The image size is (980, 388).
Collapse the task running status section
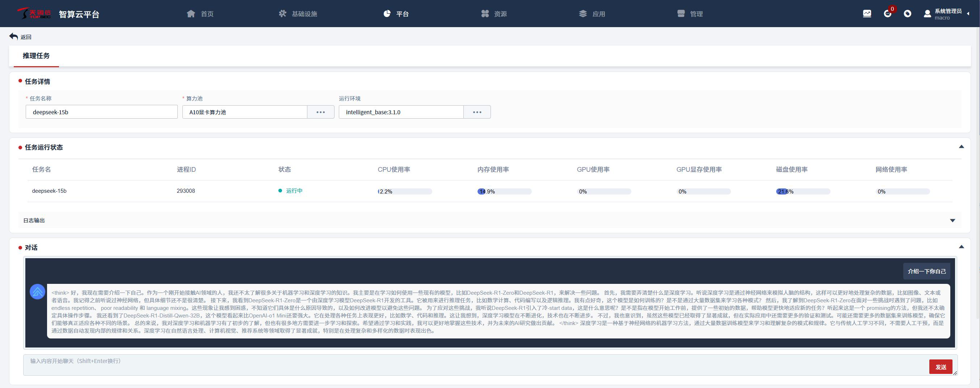tap(961, 147)
